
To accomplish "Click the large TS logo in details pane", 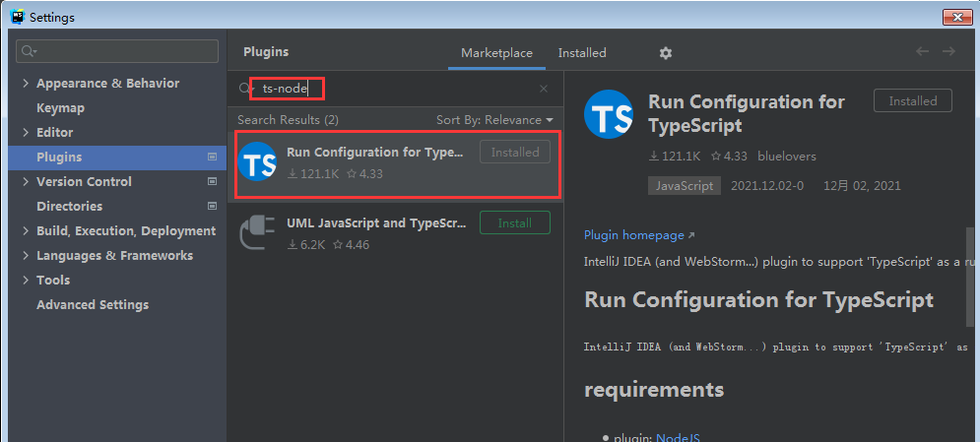I will click(608, 114).
